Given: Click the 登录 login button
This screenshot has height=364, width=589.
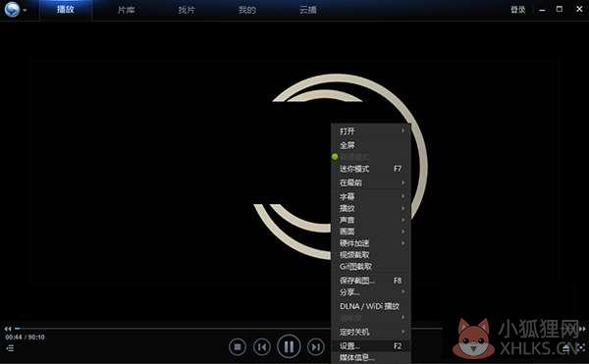Looking at the screenshot, I should (x=518, y=10).
